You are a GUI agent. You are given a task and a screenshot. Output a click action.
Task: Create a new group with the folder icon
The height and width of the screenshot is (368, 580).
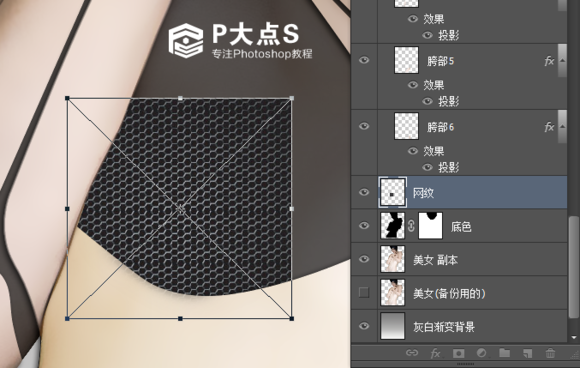(505, 353)
